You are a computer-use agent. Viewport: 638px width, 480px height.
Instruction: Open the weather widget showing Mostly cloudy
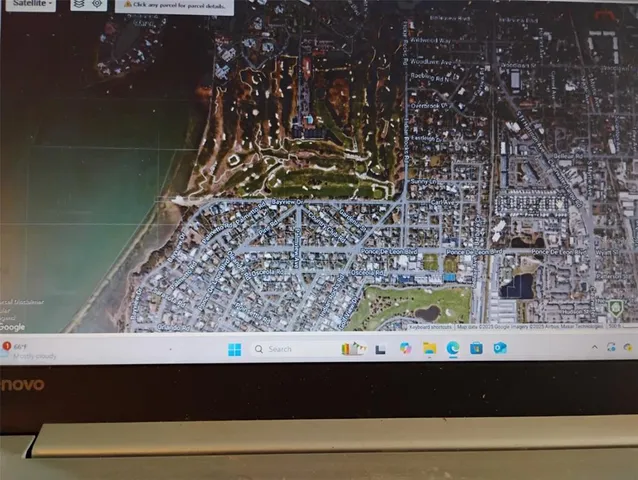coord(28,351)
